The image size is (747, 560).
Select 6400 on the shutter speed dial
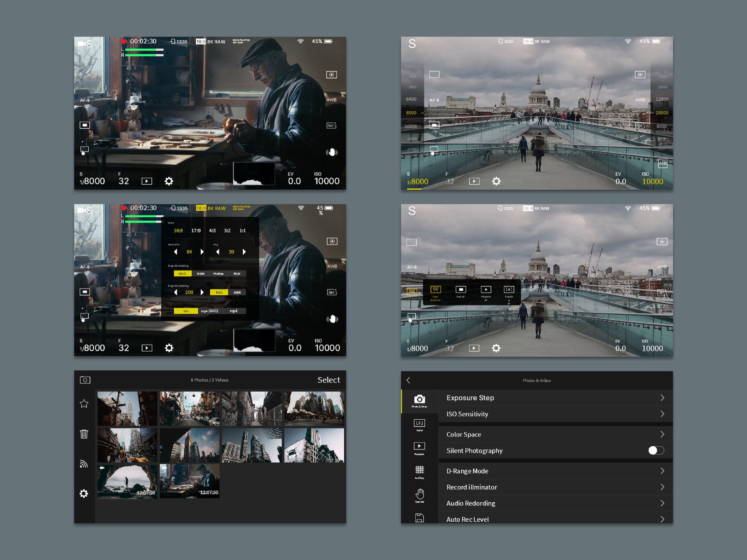tap(411, 99)
